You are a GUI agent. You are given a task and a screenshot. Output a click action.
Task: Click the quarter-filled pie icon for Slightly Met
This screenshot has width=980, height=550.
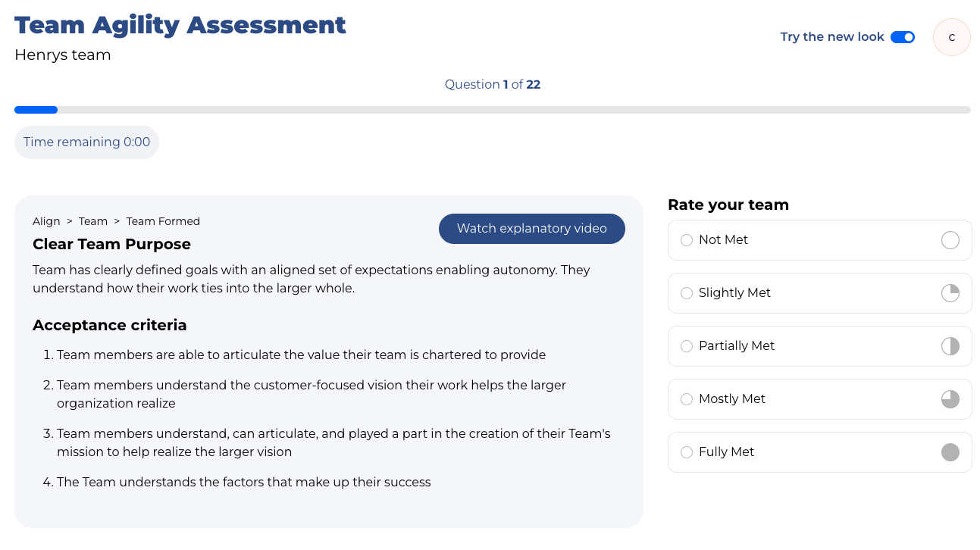coord(950,293)
